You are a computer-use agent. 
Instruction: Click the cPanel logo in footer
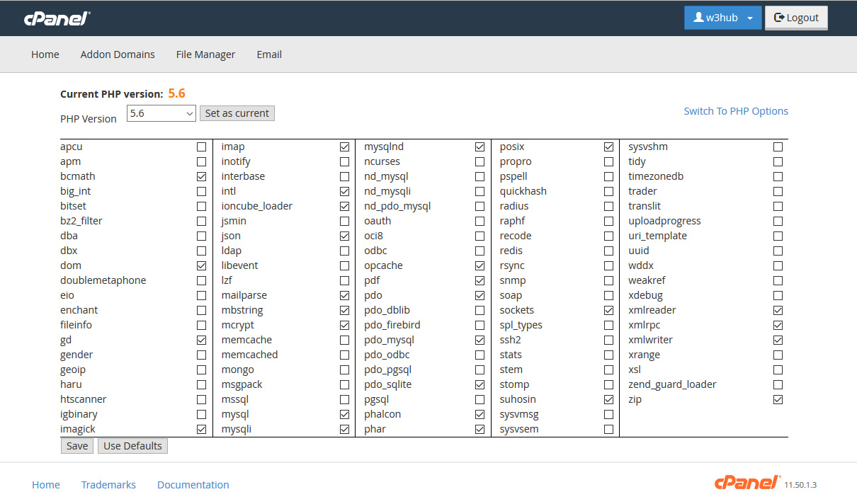pos(747,483)
